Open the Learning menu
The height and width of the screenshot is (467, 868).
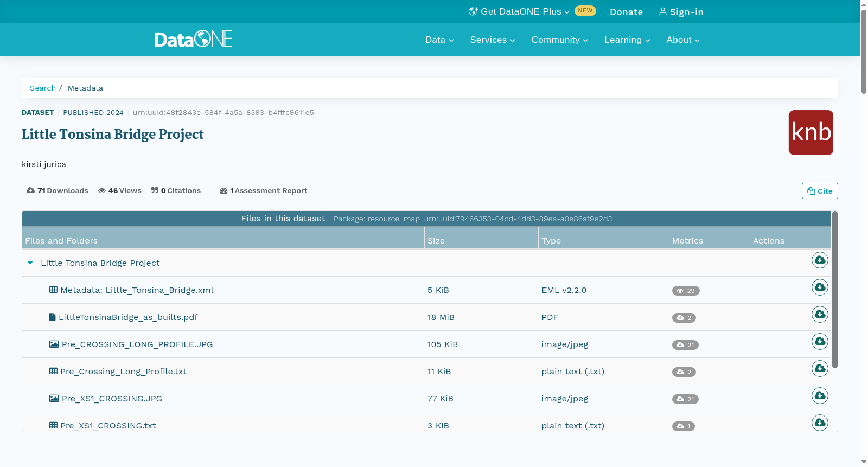click(627, 40)
